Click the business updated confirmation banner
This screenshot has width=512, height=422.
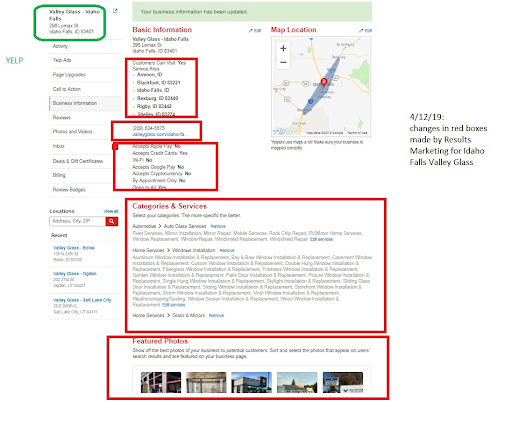pyautogui.click(x=252, y=12)
